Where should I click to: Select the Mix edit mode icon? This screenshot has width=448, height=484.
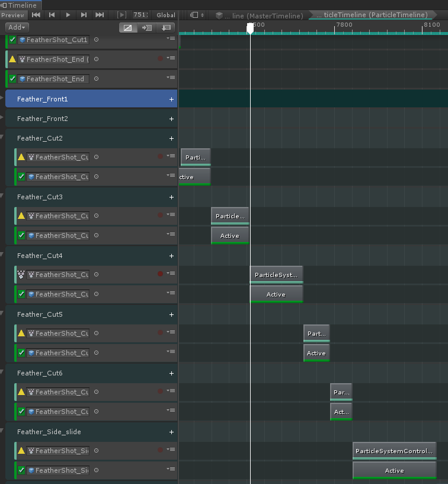click(127, 27)
